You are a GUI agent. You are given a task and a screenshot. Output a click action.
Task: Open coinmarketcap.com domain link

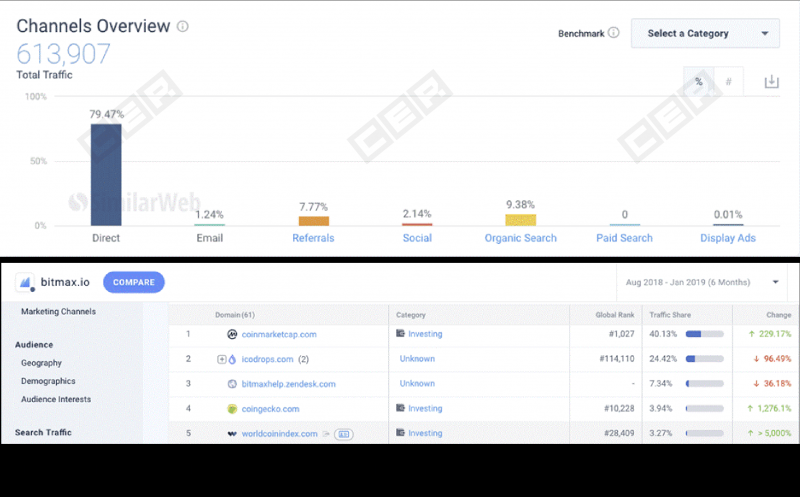point(279,334)
